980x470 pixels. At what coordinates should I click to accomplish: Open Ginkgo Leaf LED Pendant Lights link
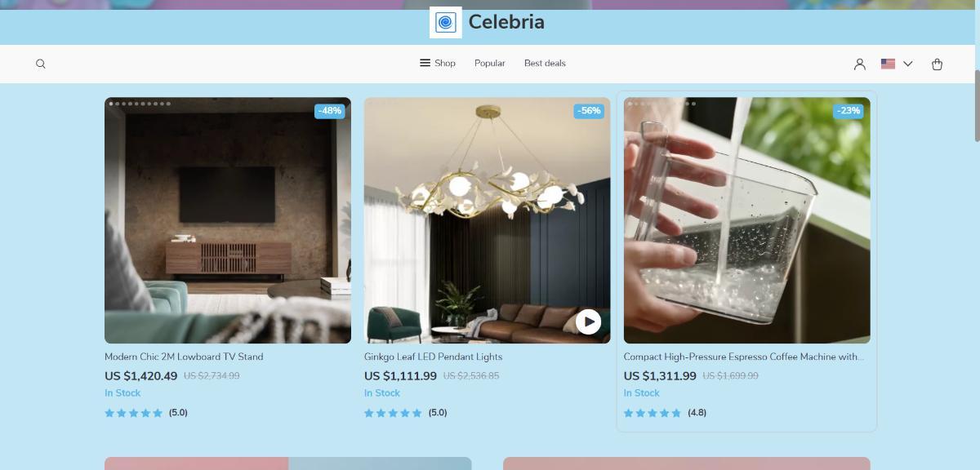click(434, 357)
